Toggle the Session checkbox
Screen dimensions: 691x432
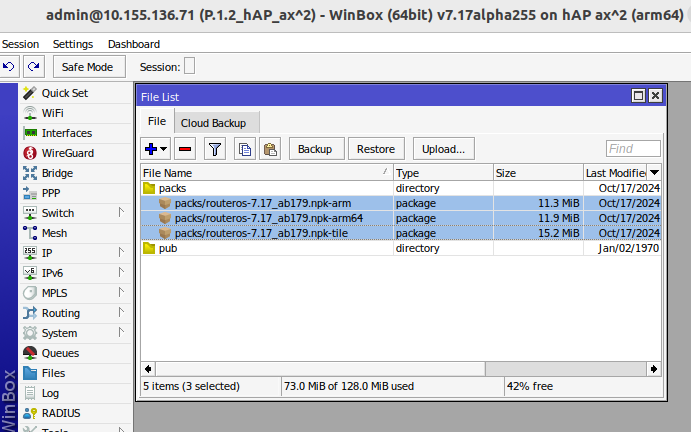190,66
